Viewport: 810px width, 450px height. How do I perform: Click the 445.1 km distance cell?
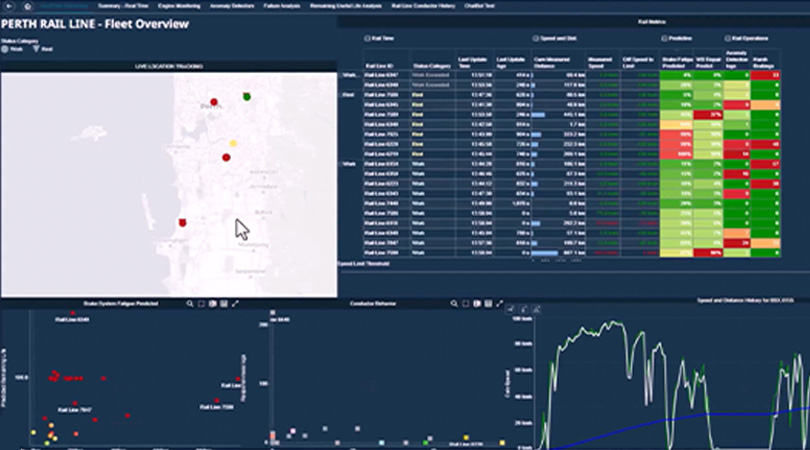tap(558, 115)
